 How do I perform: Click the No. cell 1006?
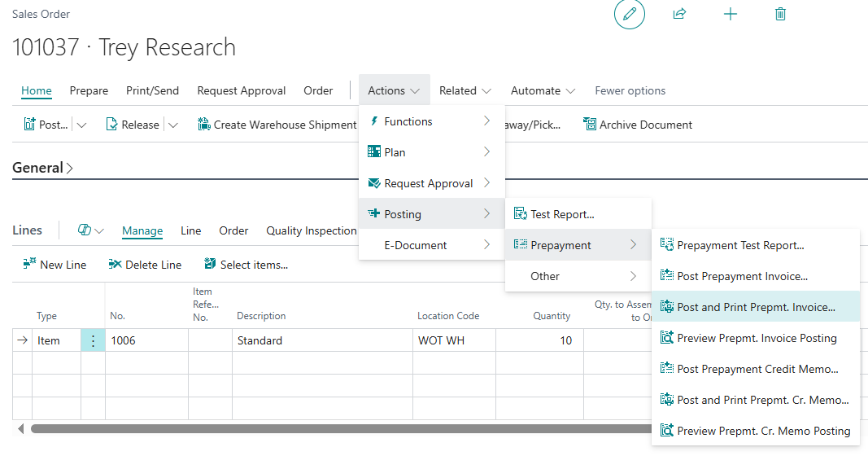point(146,340)
